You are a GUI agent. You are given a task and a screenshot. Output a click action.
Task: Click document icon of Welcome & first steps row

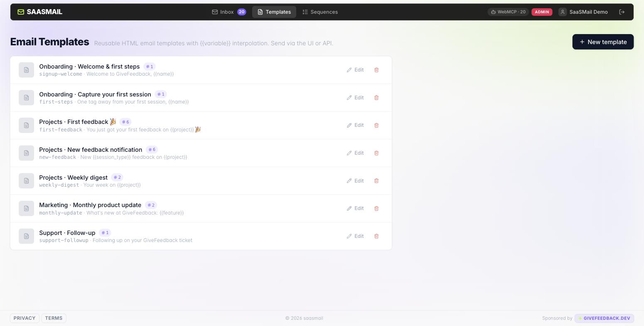[26, 70]
